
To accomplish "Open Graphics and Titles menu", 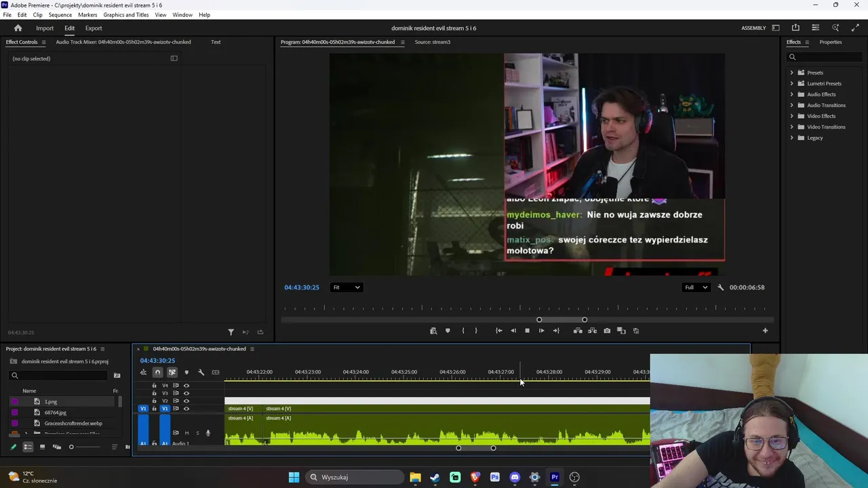I will pyautogui.click(x=126, y=14).
